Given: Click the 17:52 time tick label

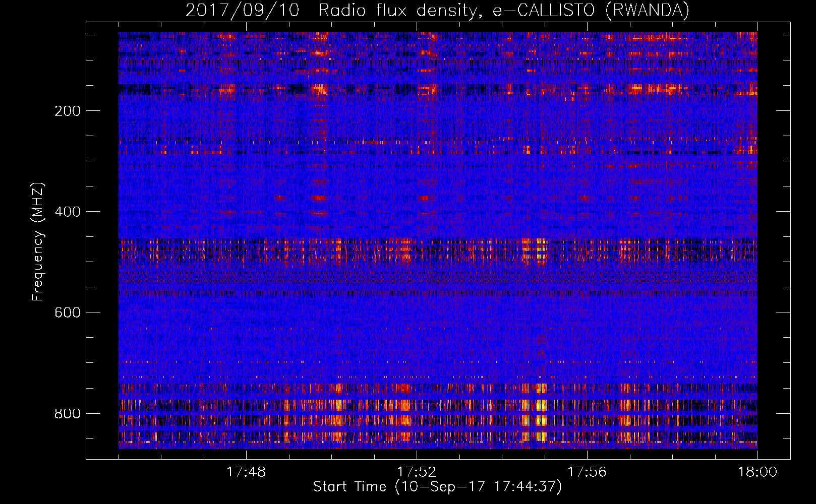Looking at the screenshot, I should [x=417, y=472].
